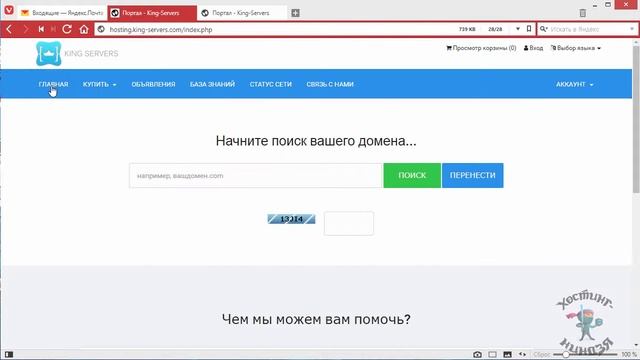
Task: Click the search engine magnifier icon
Action: [x=544, y=29]
